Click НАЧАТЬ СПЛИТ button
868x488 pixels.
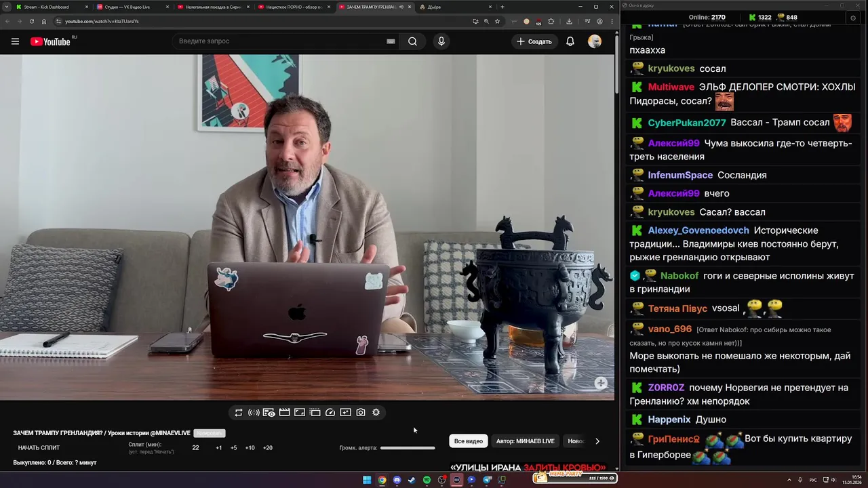tap(39, 448)
